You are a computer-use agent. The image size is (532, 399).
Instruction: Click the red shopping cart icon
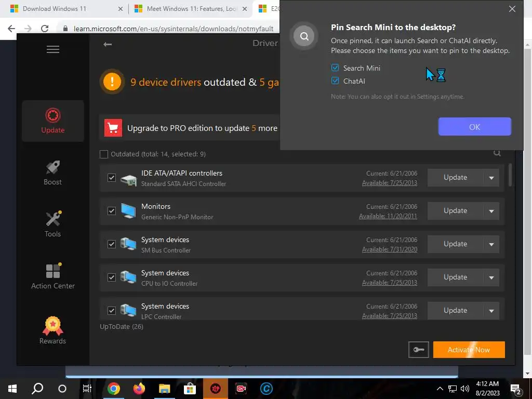113,128
